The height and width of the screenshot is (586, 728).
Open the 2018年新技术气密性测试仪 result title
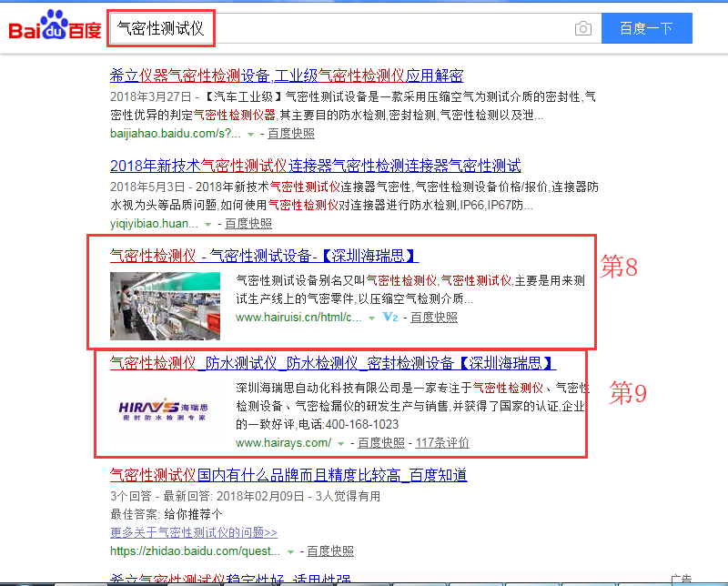pyautogui.click(x=315, y=166)
